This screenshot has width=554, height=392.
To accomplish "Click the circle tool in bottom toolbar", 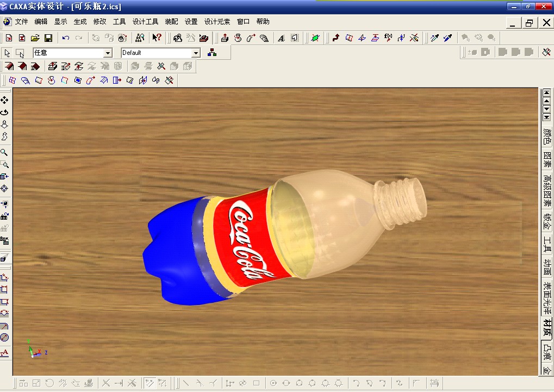I will click(273, 383).
